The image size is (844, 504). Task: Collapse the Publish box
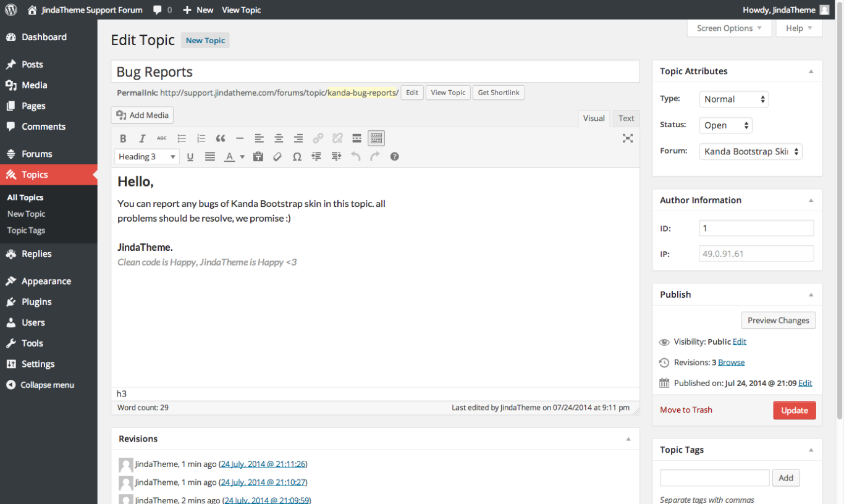coord(811,295)
